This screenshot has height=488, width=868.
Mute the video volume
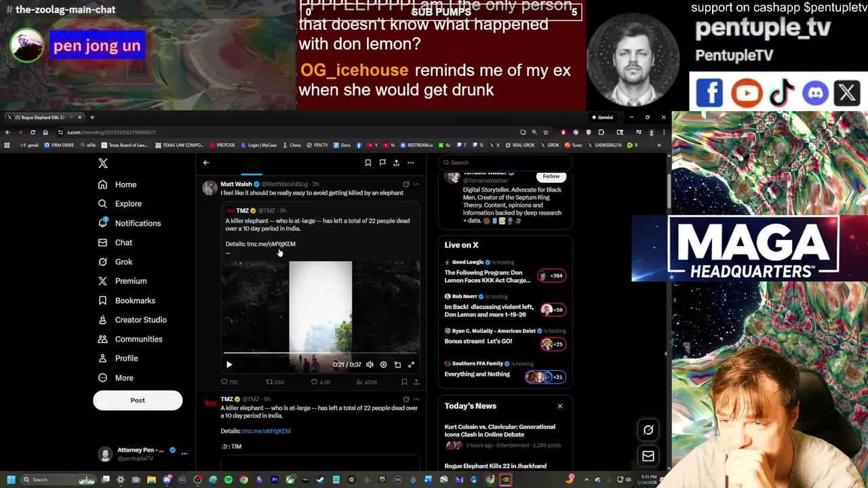point(370,365)
